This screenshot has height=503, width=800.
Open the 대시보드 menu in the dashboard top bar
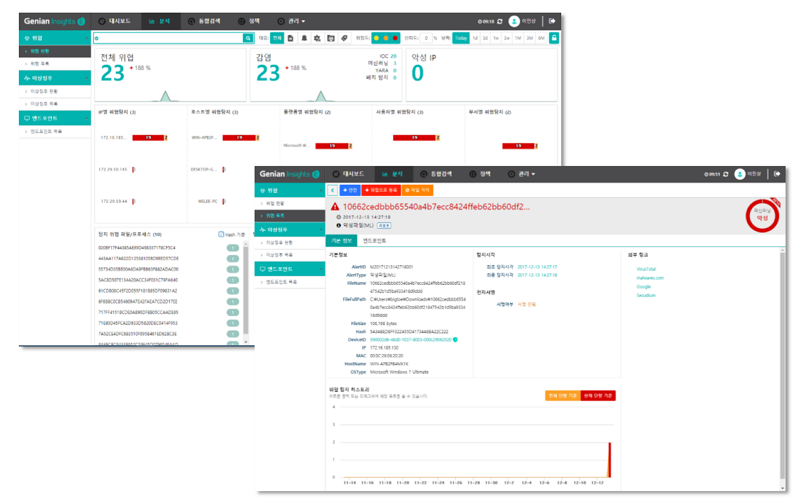(x=114, y=21)
